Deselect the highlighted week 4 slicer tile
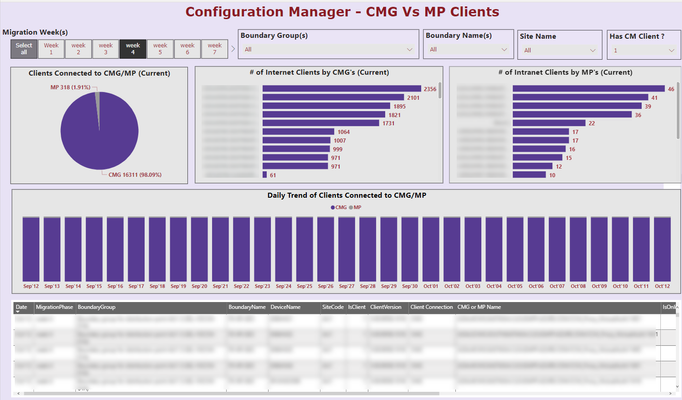682x400 pixels. point(133,49)
